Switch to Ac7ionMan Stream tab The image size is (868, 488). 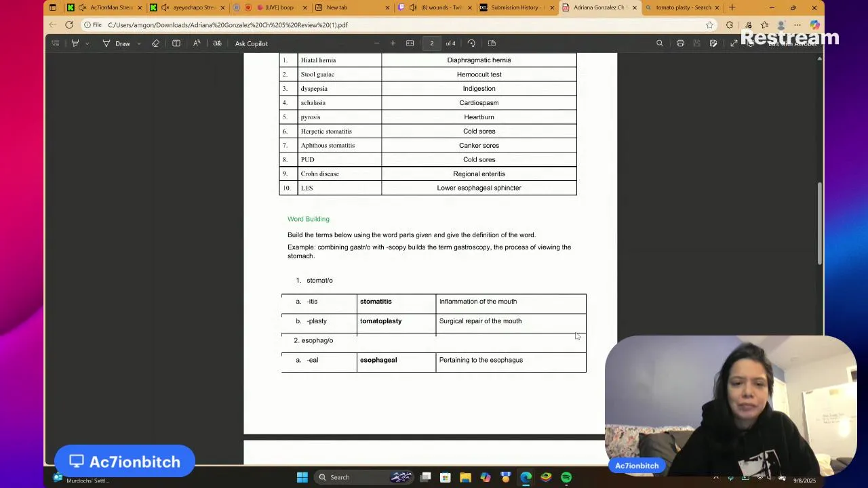pos(105,7)
